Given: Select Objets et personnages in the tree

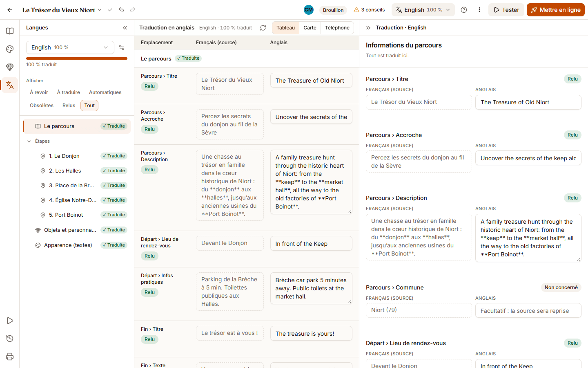Looking at the screenshot, I should (x=77, y=230).
